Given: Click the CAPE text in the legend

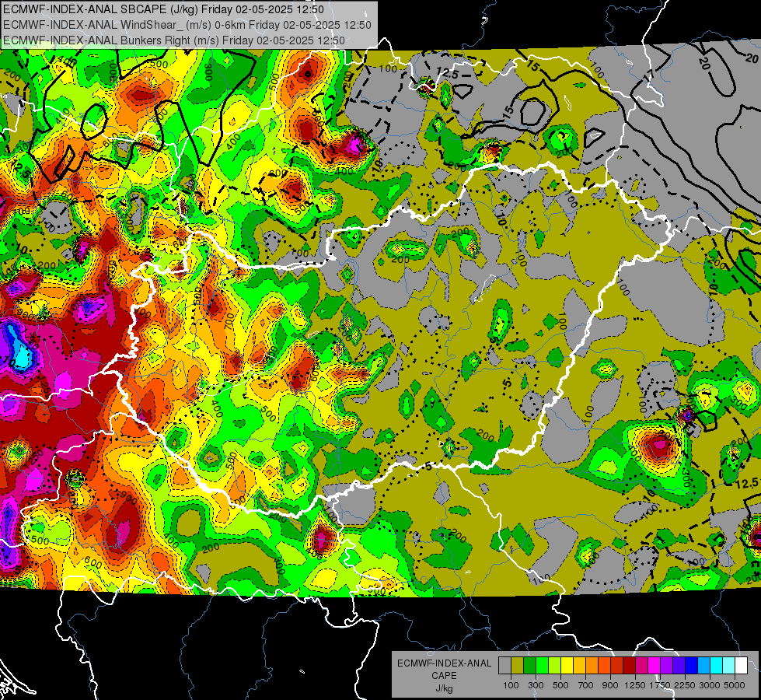Looking at the screenshot, I should pos(444,675).
